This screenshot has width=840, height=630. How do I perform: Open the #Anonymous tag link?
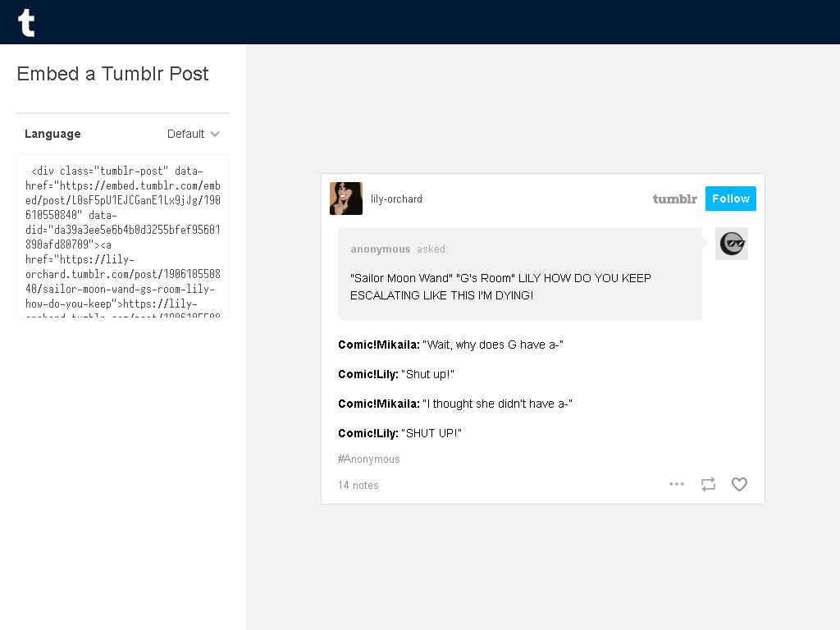coord(368,459)
